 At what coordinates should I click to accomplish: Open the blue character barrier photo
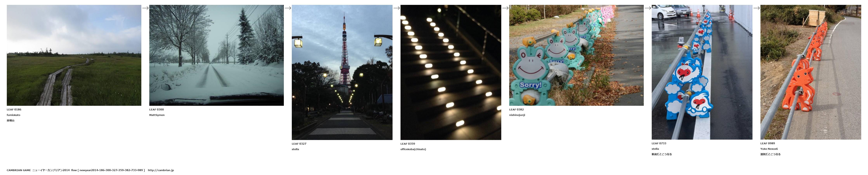click(x=702, y=72)
